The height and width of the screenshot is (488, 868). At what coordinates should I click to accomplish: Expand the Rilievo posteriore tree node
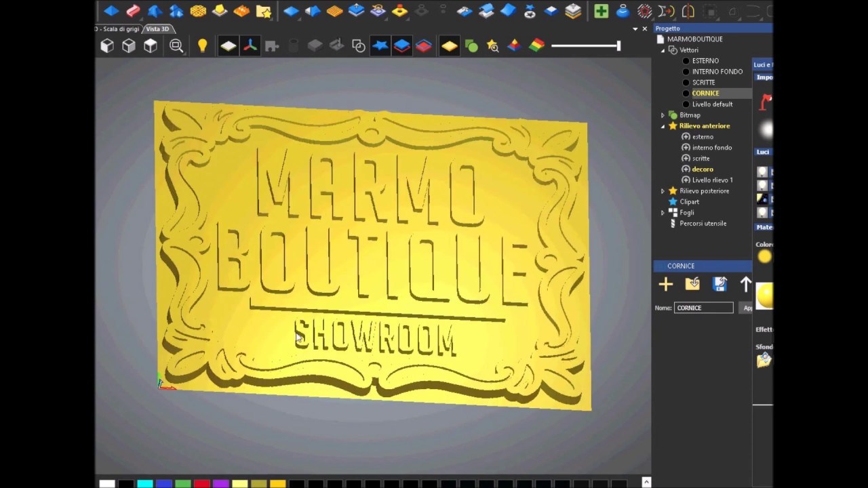click(663, 191)
